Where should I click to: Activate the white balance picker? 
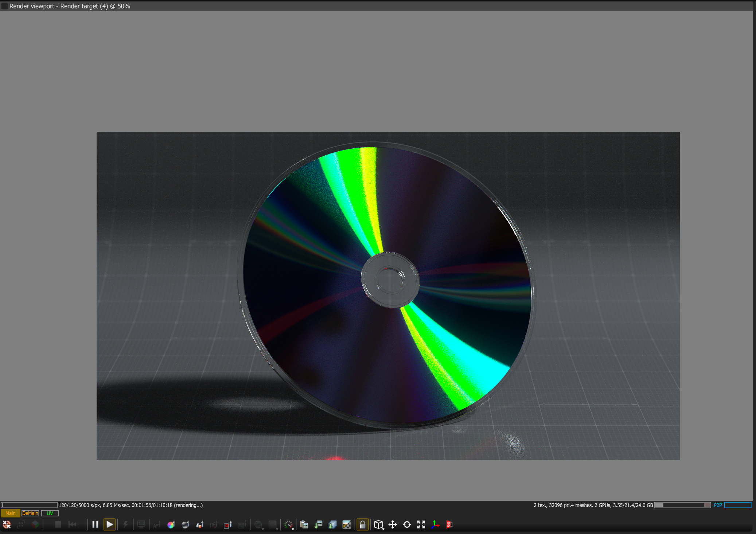tap(171, 525)
